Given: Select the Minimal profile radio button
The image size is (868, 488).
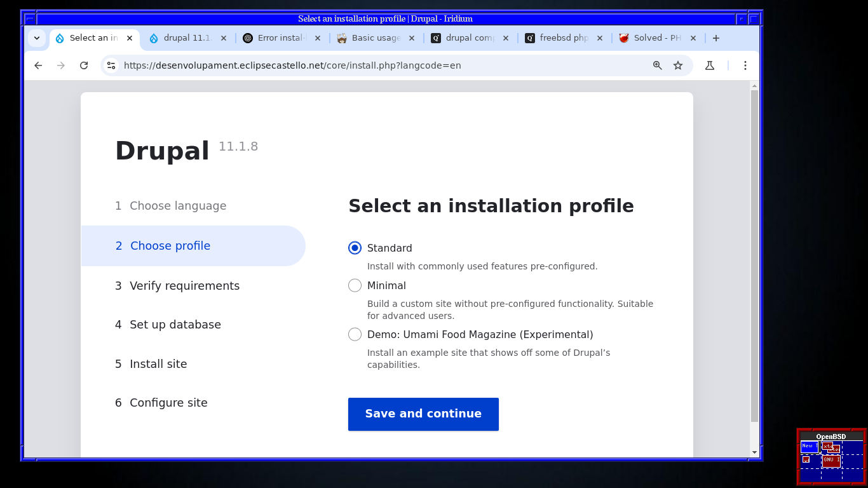Looking at the screenshot, I should pos(355,285).
